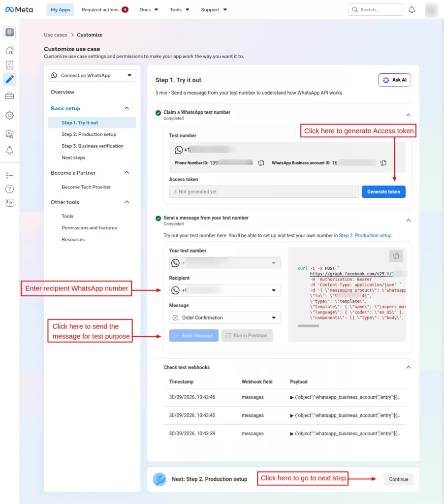This screenshot has width=444, height=504.
Task: Collapse the Become a Partner section
Action: click(127, 173)
